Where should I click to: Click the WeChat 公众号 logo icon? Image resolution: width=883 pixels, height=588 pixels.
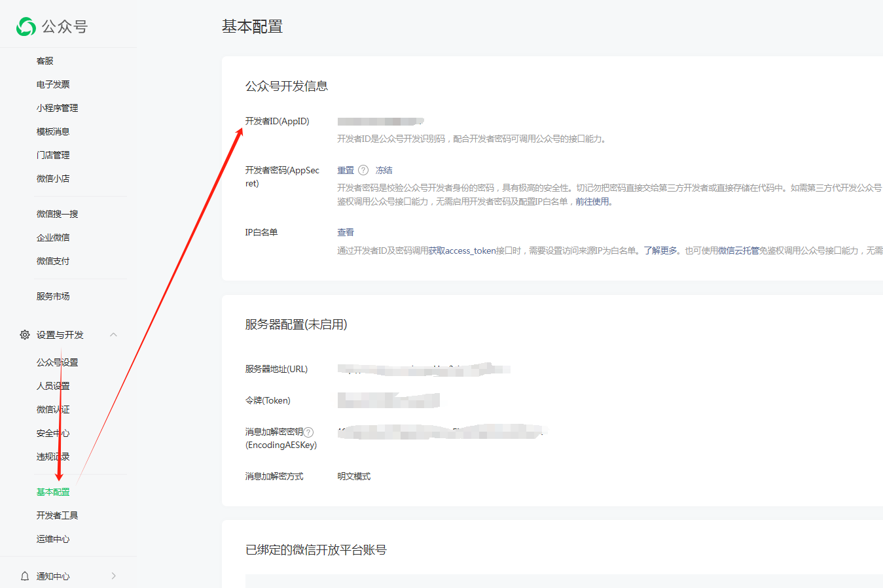(26, 26)
